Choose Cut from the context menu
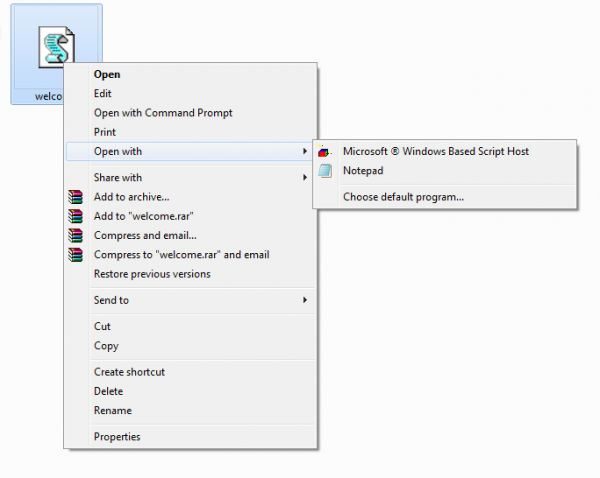The height and width of the screenshot is (478, 600). pos(190,326)
